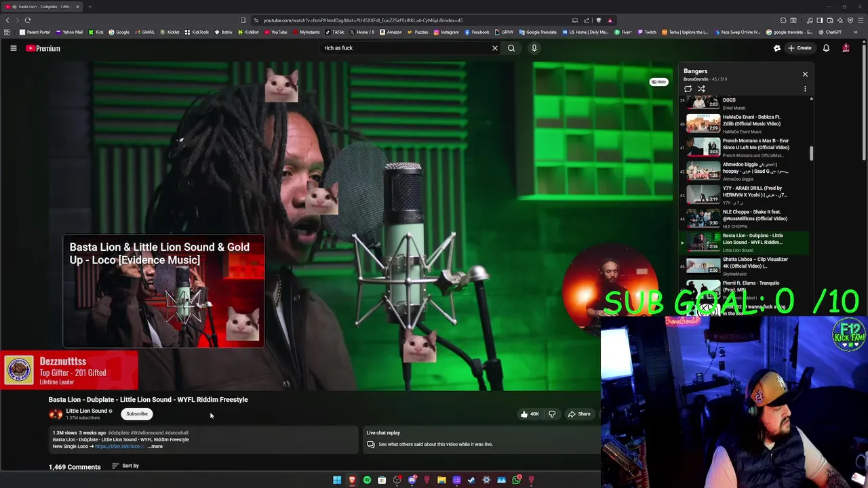Go back with browser back arrow
The width and height of the screenshot is (868, 488).
[x=7, y=20]
